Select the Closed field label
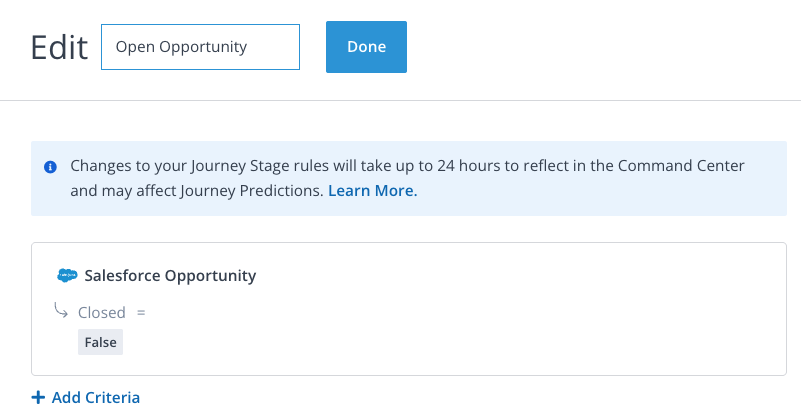Screen dimensions: 801x419 (x=102, y=312)
